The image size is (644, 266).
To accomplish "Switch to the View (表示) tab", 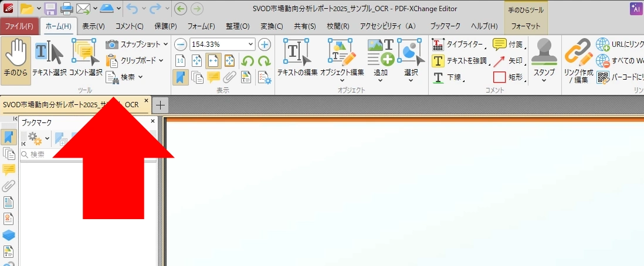I will [93, 26].
